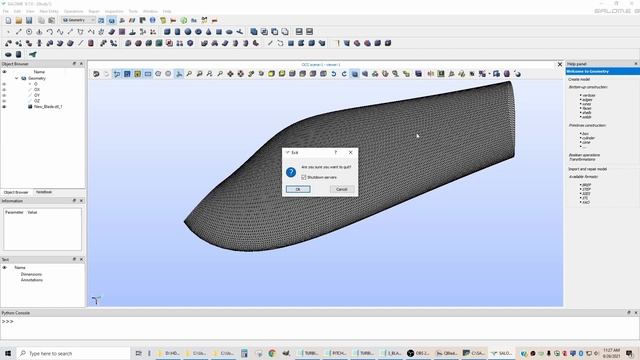The image size is (640, 360).
Task: Click the Create cylinder primitive icon
Action: 178,31
